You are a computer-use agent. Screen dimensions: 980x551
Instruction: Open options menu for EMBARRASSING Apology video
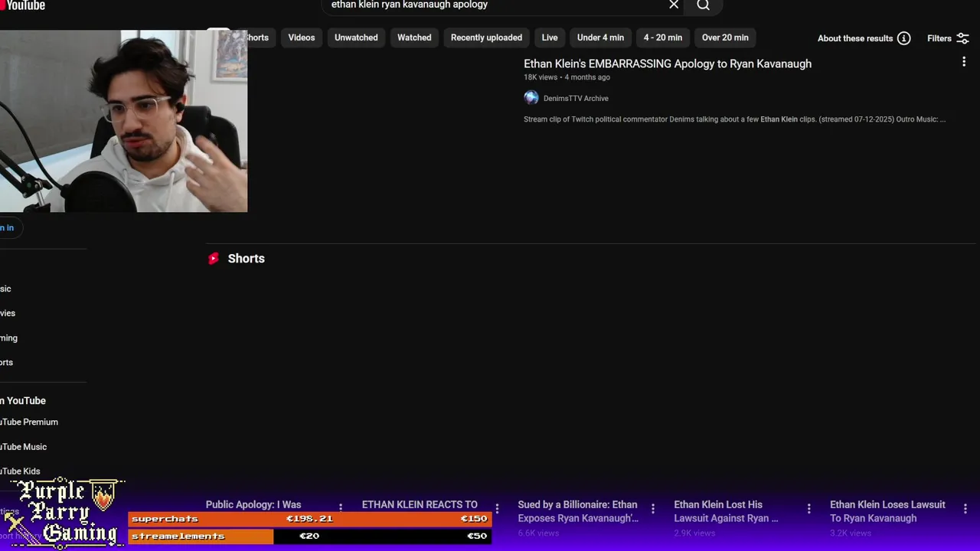pyautogui.click(x=964, y=62)
